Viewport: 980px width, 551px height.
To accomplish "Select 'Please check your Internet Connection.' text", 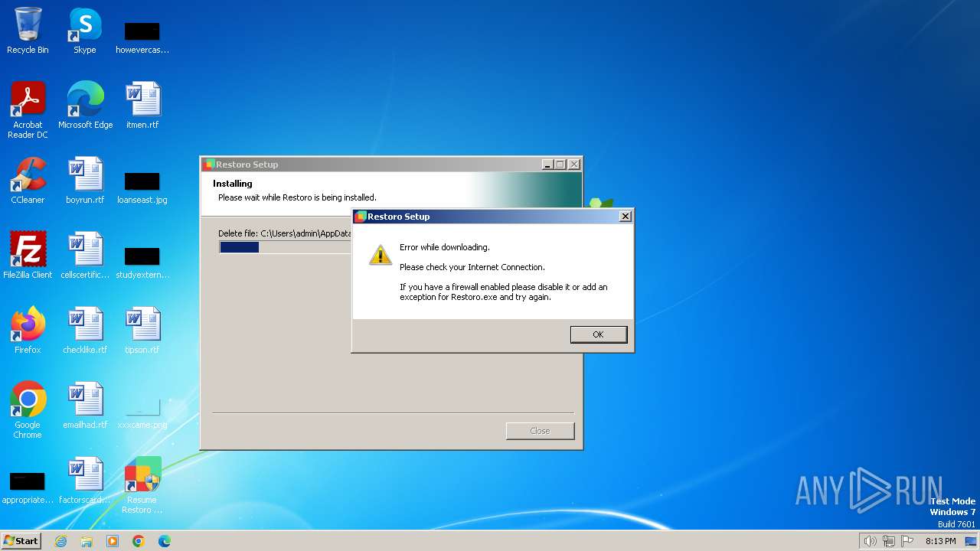I will coord(472,267).
